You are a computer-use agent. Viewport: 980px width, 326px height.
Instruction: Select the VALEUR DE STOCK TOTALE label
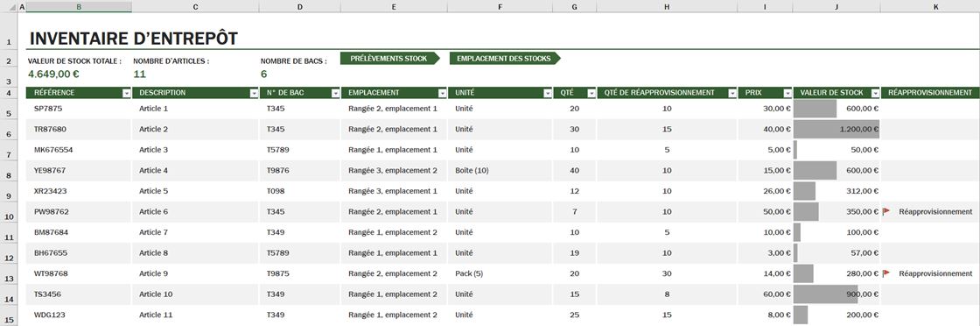(74, 61)
